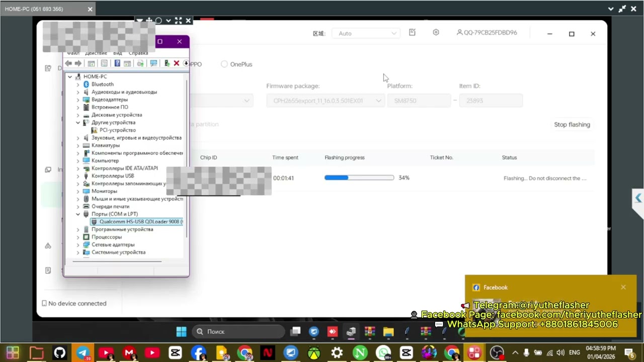644x362 pixels.
Task: Open the Файл menu in Device Manager
Action: [73, 53]
